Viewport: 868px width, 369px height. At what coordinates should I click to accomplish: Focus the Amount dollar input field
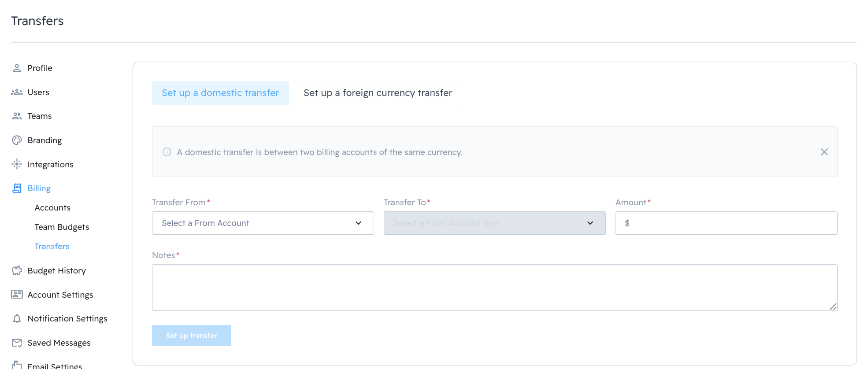click(x=731, y=223)
